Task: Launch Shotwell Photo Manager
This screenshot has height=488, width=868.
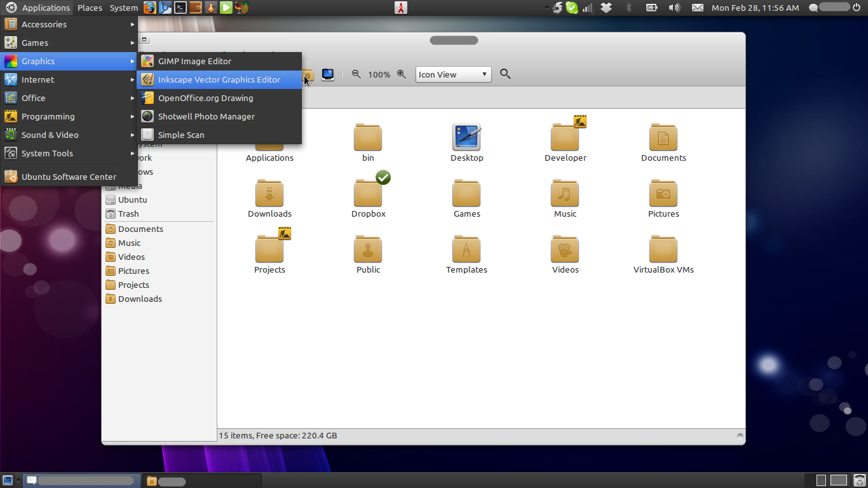Action: pyautogui.click(x=220, y=116)
